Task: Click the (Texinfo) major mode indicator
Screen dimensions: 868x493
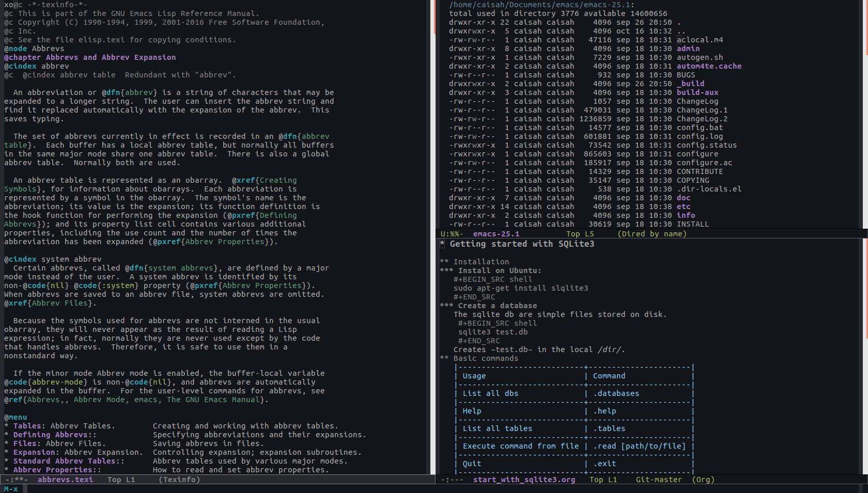Action: [x=179, y=480]
